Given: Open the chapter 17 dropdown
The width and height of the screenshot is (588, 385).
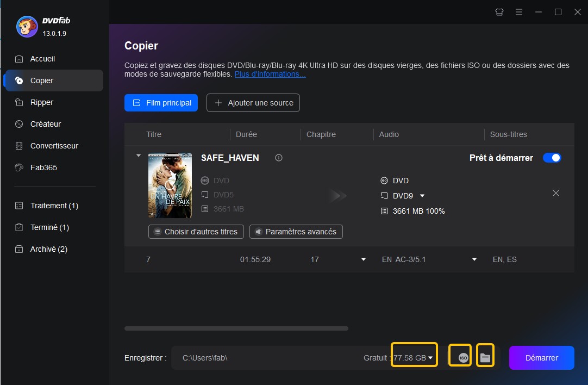Looking at the screenshot, I should tap(364, 260).
